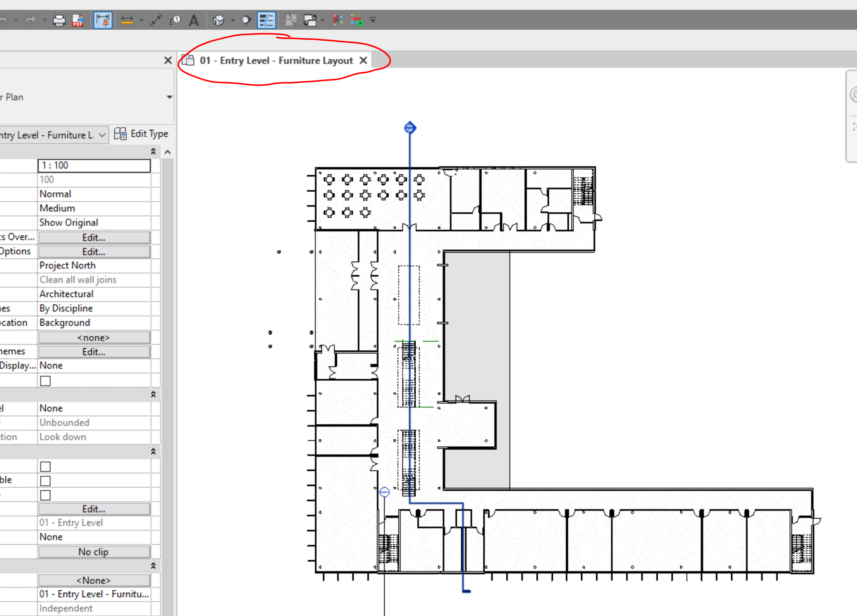This screenshot has width=857, height=616.
Task: Open the Default 3D View house icon
Action: coord(218,20)
